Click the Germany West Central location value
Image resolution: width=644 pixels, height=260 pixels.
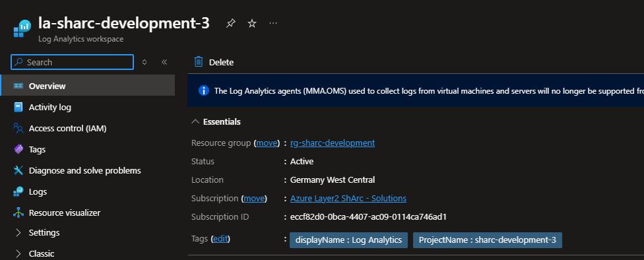pyautogui.click(x=333, y=180)
